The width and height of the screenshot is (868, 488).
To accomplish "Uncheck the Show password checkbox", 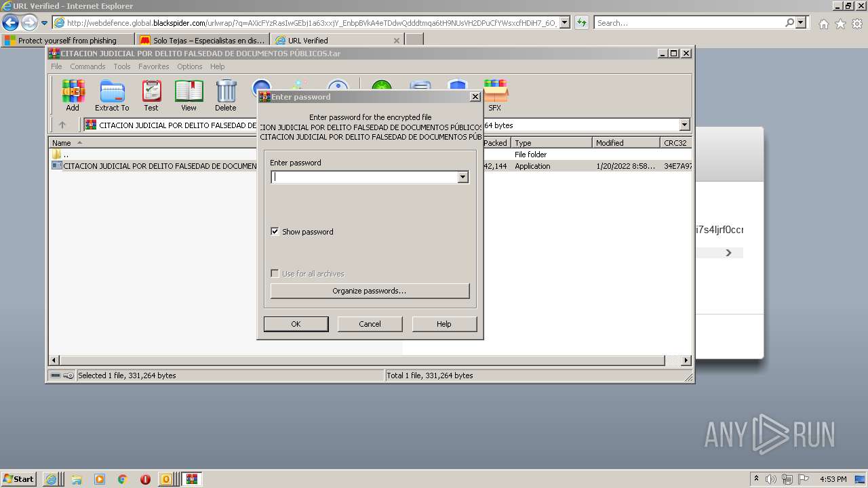I will 275,232.
